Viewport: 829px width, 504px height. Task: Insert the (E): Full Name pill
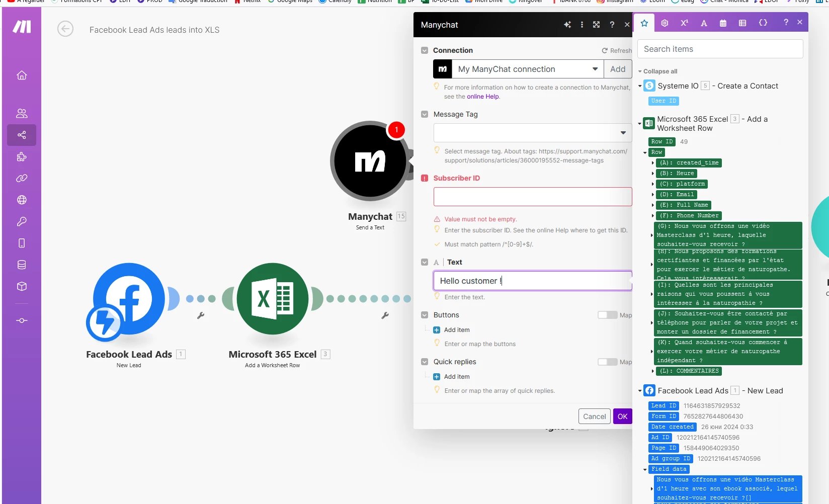point(684,205)
